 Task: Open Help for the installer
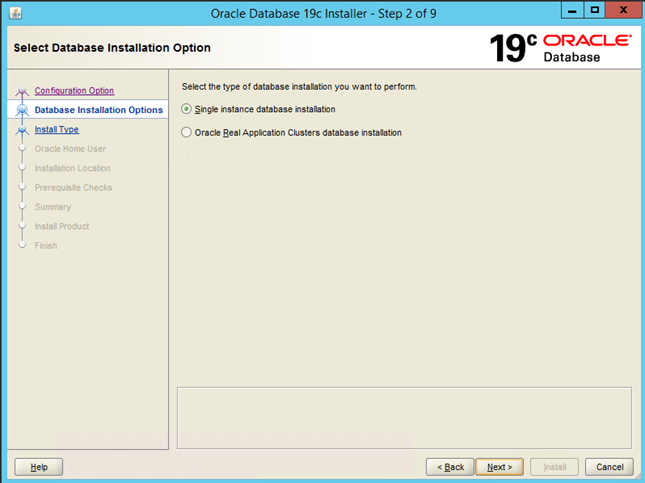(39, 467)
